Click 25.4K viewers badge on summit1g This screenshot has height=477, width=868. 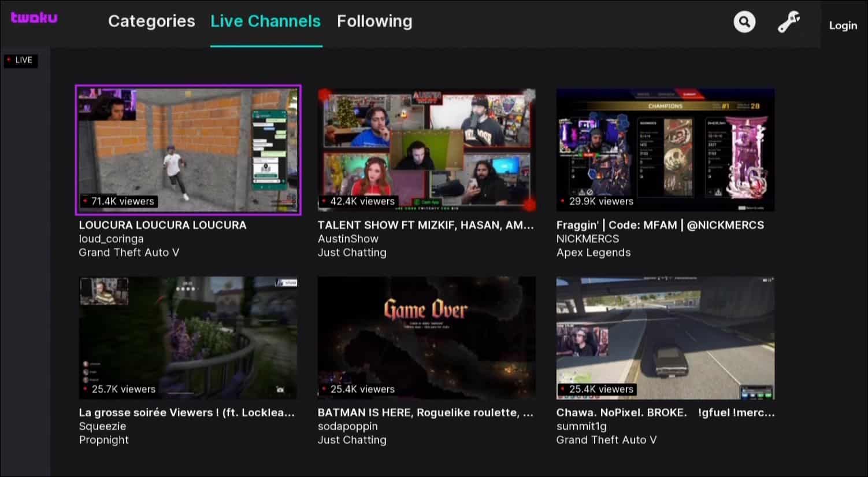pyautogui.click(x=597, y=389)
